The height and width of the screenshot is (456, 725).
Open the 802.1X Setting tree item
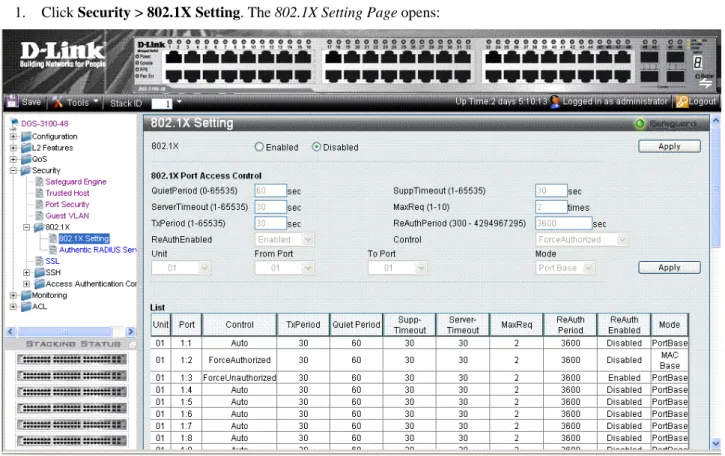click(x=84, y=239)
